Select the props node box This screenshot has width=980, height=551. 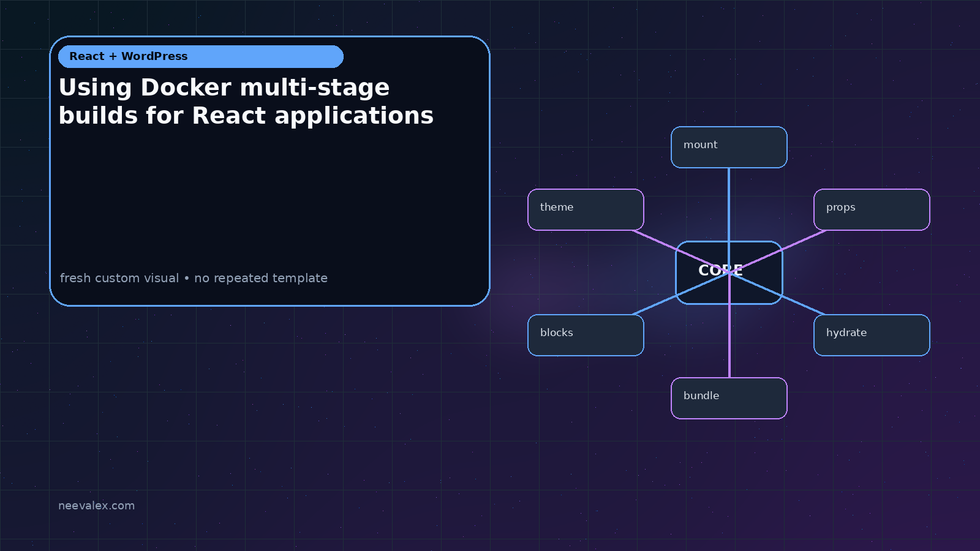(x=872, y=209)
